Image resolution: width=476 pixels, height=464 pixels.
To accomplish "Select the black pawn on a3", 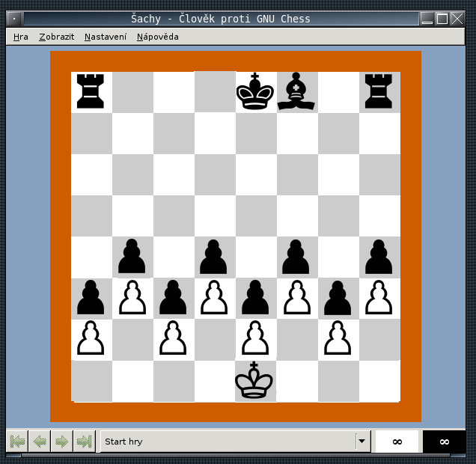I will click(91, 297).
